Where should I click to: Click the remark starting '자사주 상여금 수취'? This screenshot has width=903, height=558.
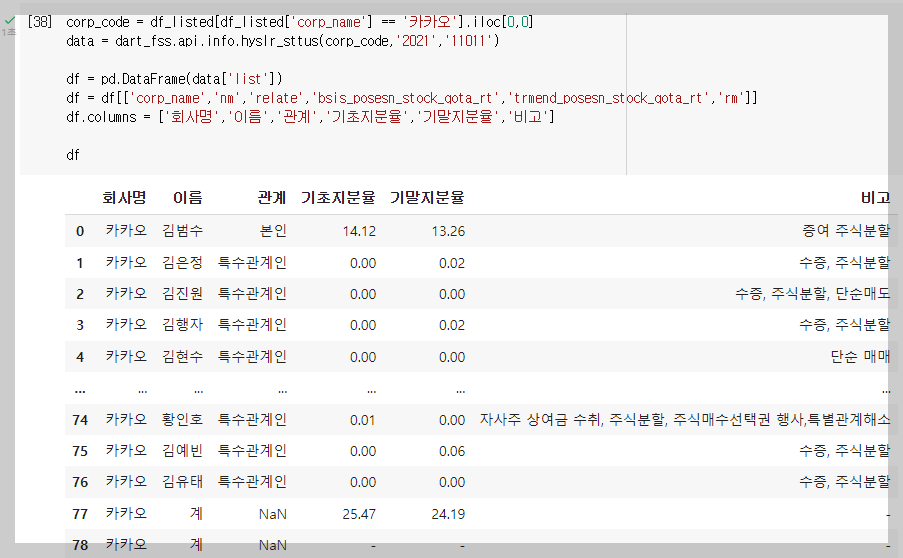tap(685, 420)
